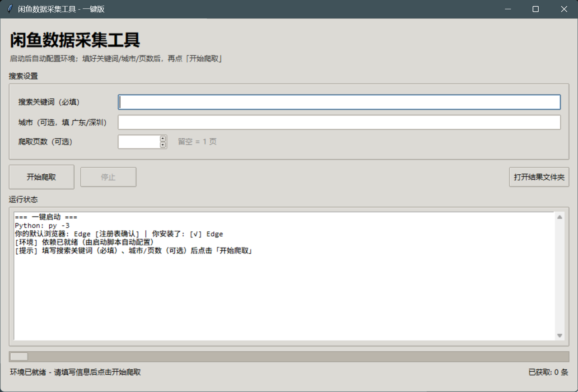Focus the 搜索关键词 (必填) input field
Viewport: 578px width, 392px height.
point(339,102)
